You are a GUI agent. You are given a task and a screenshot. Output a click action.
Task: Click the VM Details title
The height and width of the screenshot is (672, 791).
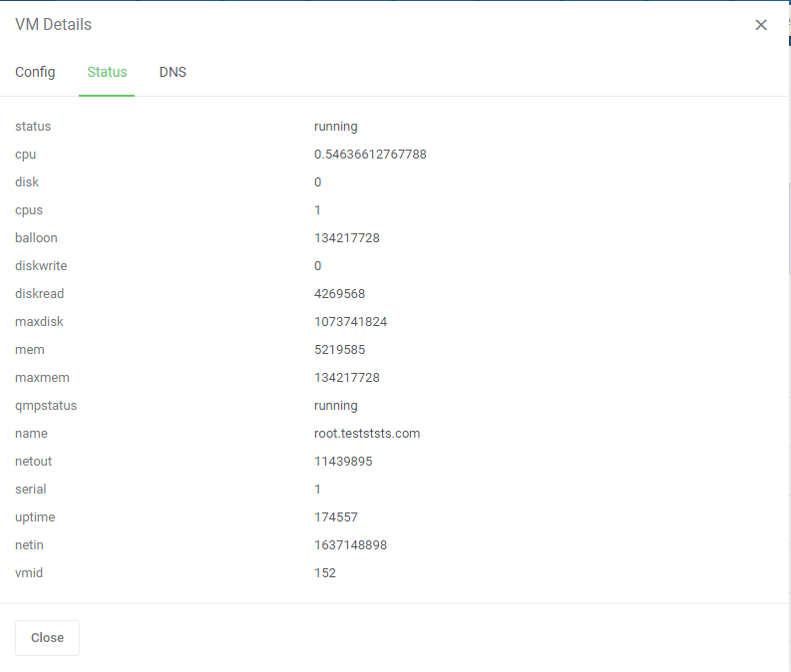click(x=54, y=24)
